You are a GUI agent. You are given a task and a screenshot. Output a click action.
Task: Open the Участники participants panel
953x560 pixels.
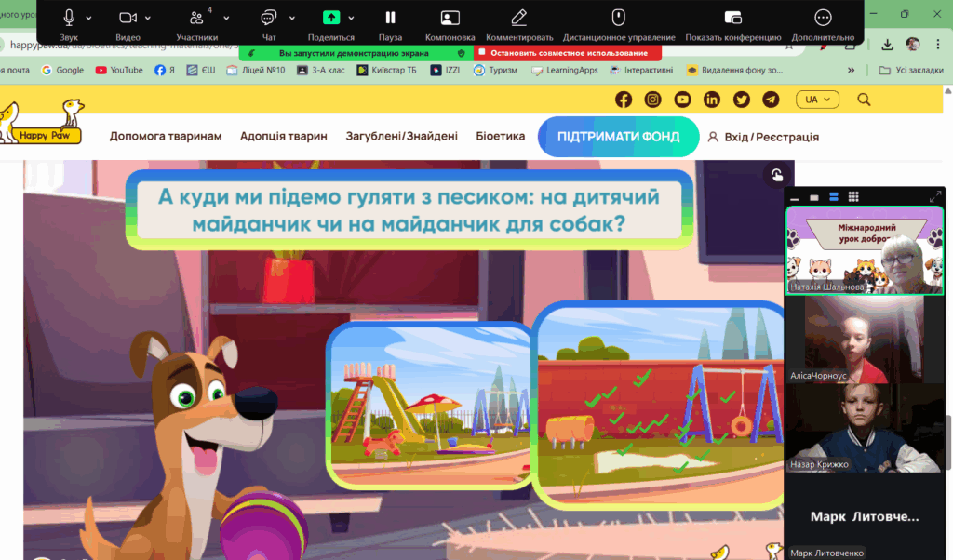196,18
